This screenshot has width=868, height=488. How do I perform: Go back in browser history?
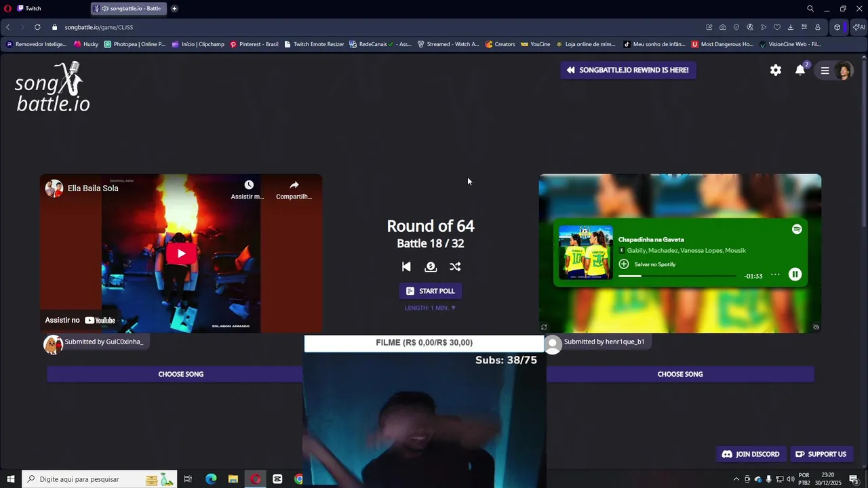coord(8,27)
